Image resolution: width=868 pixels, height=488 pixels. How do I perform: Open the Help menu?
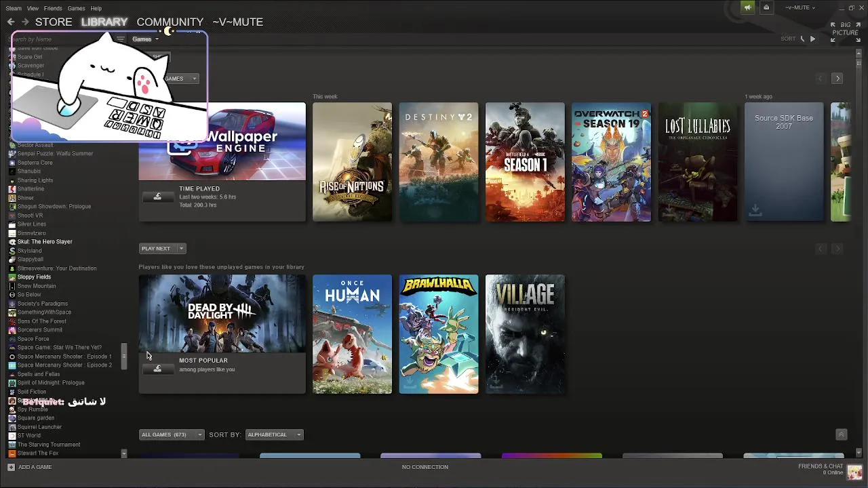click(x=96, y=8)
